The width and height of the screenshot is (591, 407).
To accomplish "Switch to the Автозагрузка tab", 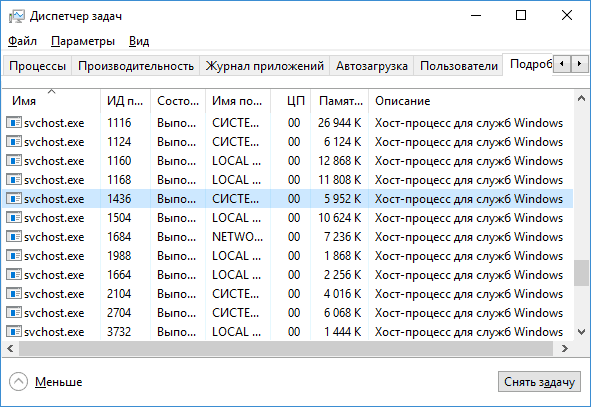I will 372,66.
